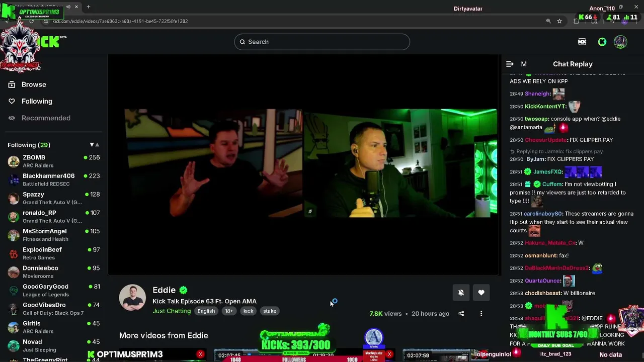The width and height of the screenshot is (644, 362).
Task: Select the 18+ tag
Action: click(x=229, y=311)
